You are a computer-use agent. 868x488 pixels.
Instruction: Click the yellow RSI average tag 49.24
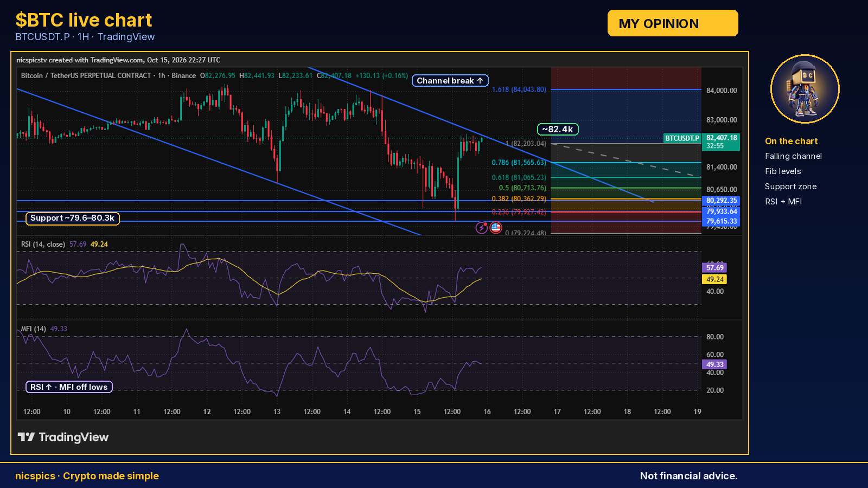(714, 279)
